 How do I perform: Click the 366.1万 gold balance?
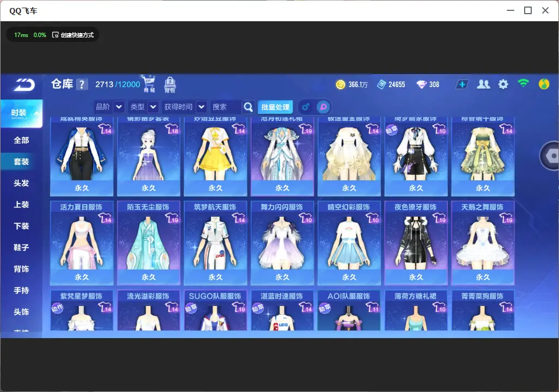(x=358, y=84)
